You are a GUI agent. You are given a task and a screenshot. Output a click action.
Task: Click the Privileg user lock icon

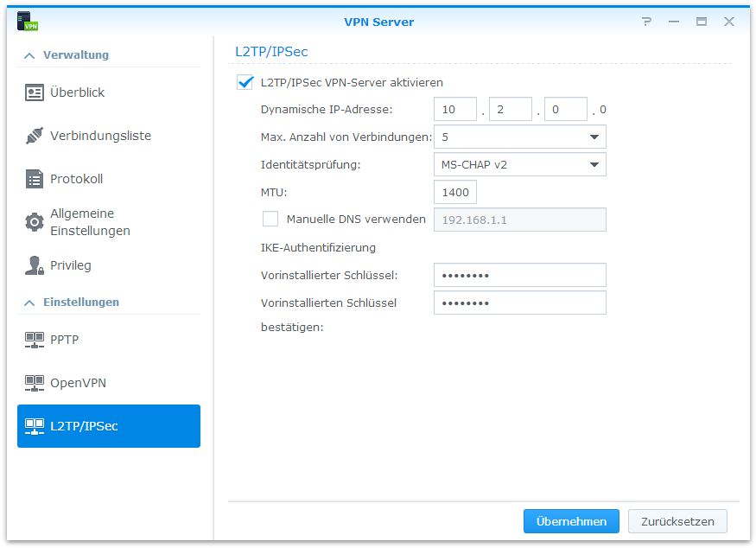tap(35, 265)
